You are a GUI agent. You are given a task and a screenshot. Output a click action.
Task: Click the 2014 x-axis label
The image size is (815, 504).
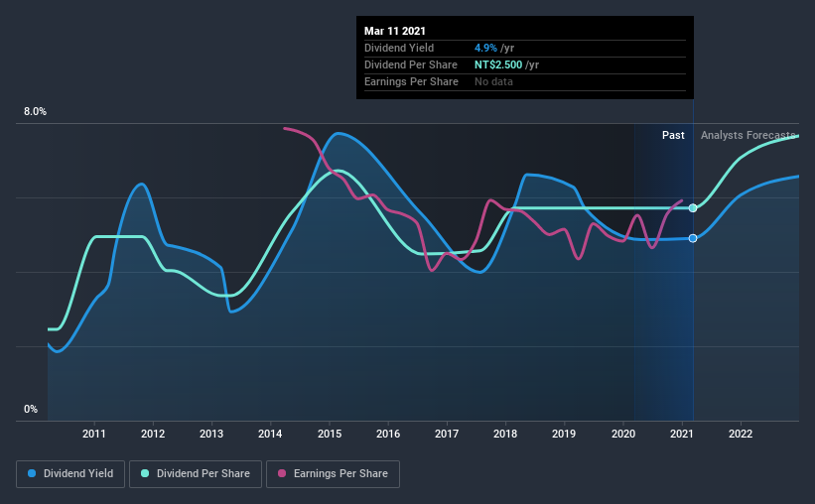(x=270, y=434)
